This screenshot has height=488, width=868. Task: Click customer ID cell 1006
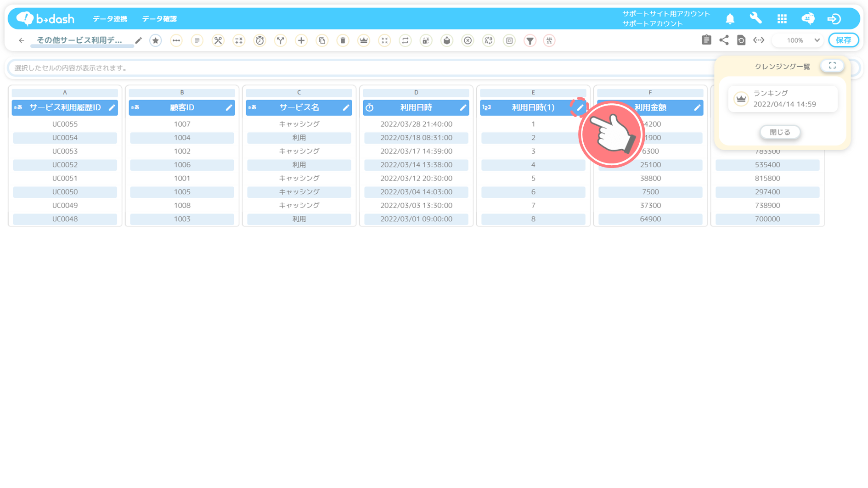[182, 165]
